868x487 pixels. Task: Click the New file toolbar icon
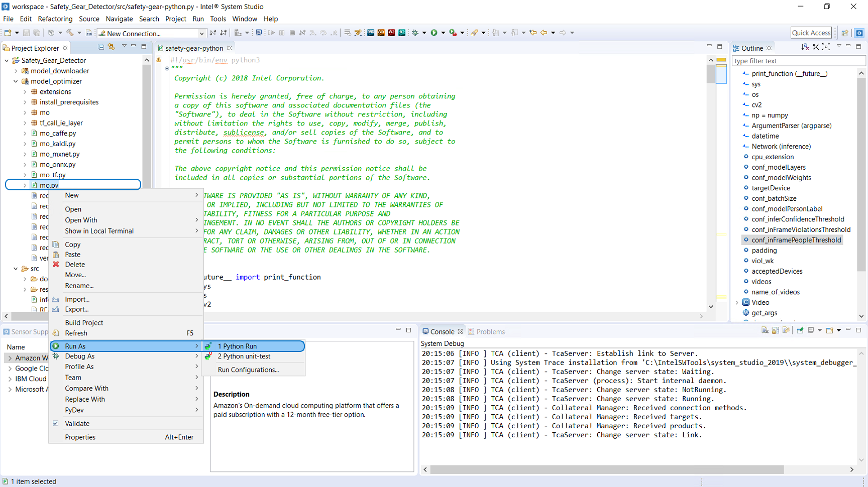(x=8, y=33)
